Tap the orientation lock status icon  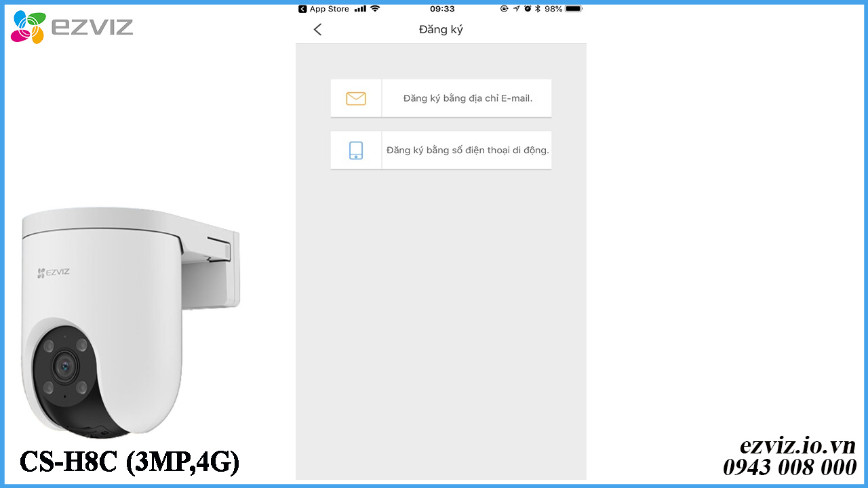point(504,9)
